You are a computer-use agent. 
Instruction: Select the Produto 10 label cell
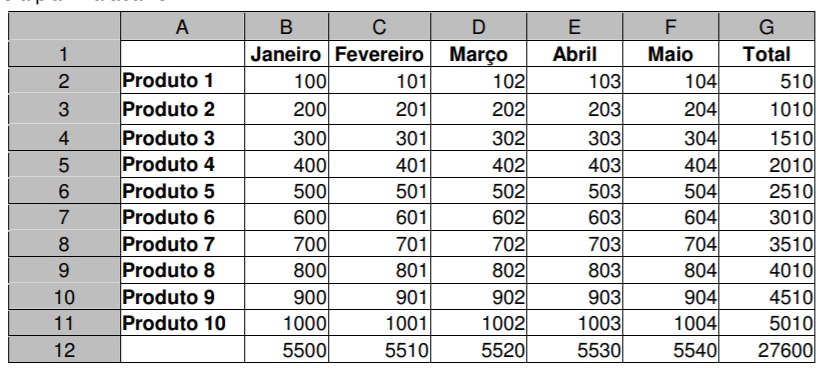182,323
